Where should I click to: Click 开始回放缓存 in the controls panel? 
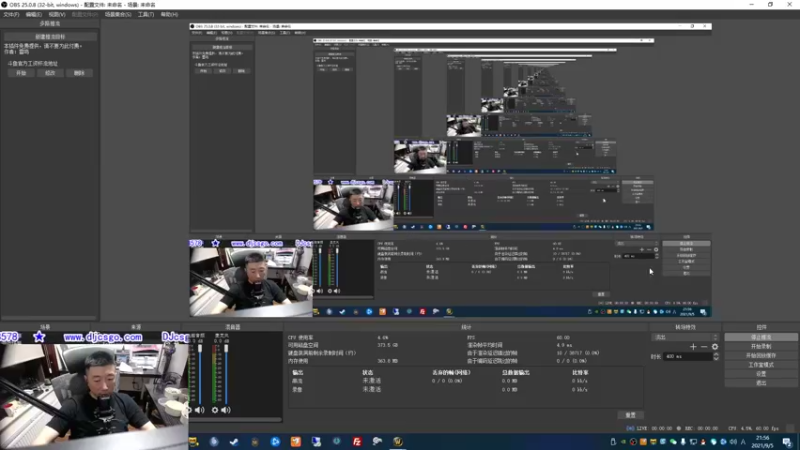click(761, 356)
